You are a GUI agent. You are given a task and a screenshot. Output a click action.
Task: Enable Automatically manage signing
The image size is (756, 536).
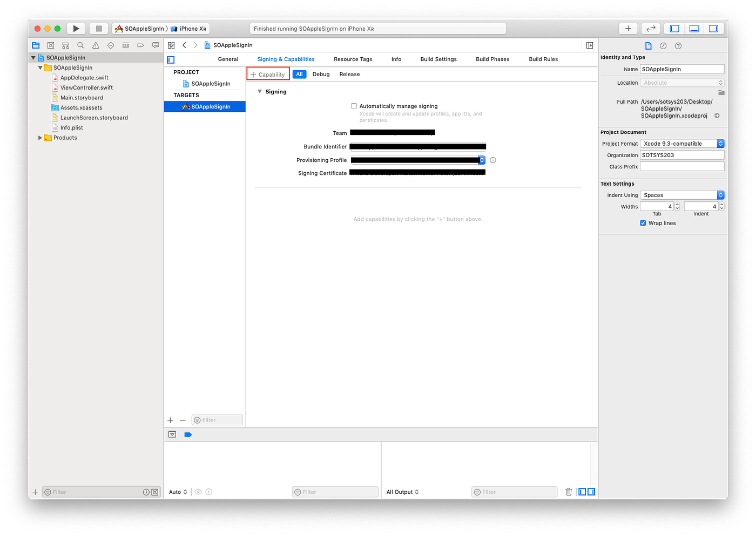(354, 106)
